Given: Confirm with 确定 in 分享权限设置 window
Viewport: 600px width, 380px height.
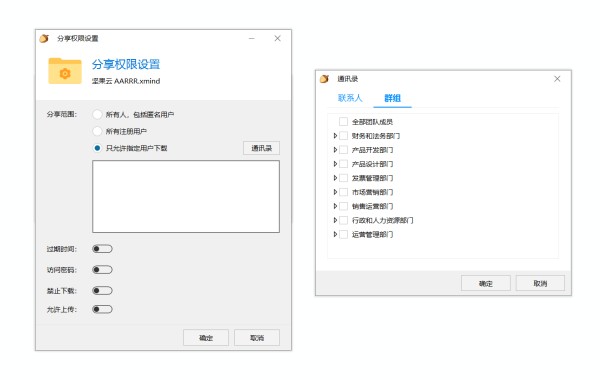Looking at the screenshot, I should coord(206,338).
